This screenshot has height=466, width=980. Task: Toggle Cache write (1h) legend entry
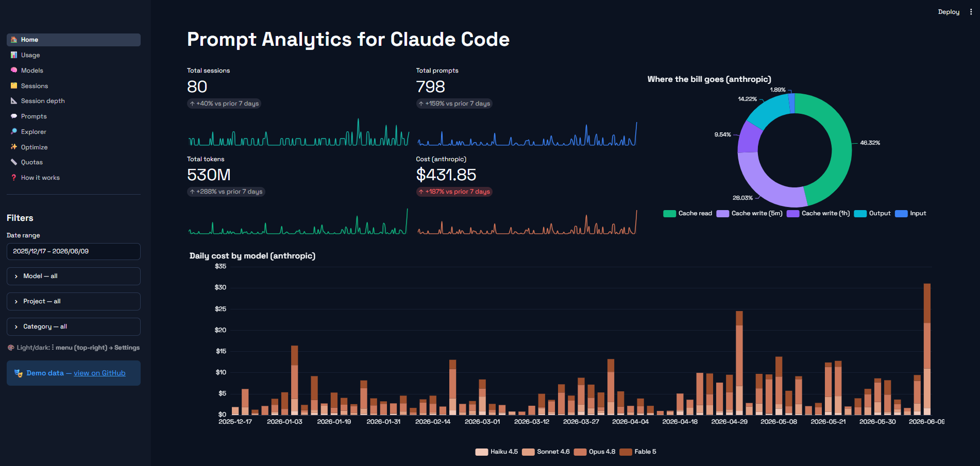[x=819, y=214]
